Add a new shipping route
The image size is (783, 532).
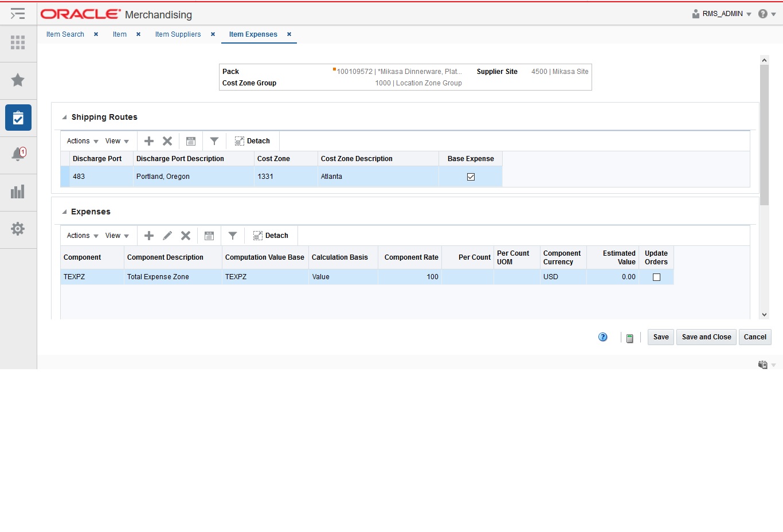pyautogui.click(x=149, y=141)
